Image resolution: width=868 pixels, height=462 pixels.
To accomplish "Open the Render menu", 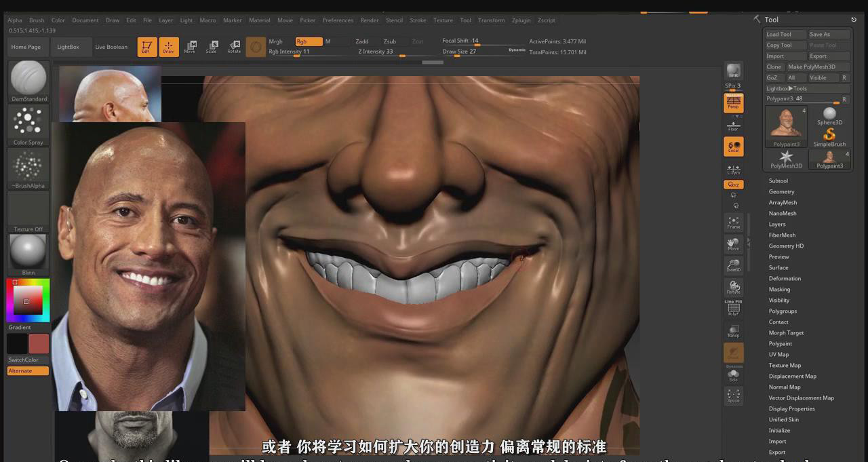I will coord(370,20).
